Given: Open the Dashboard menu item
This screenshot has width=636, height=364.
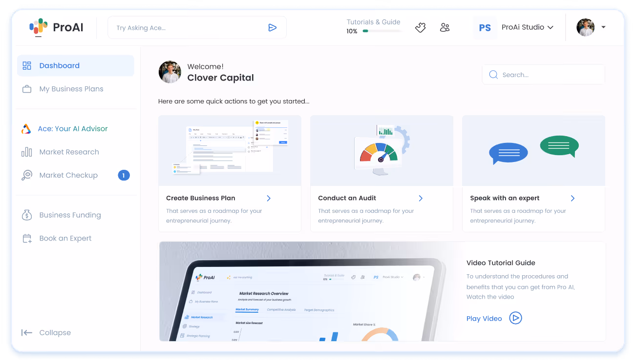Looking at the screenshot, I should click(59, 65).
